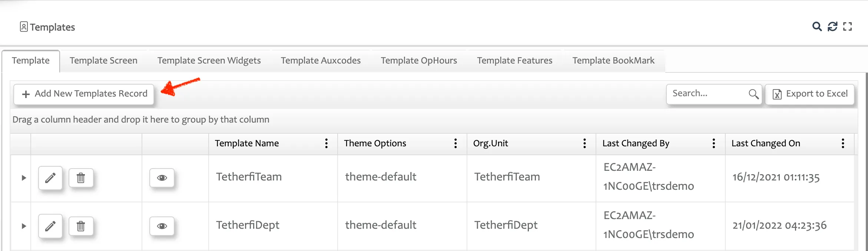Image resolution: width=868 pixels, height=251 pixels.
Task: Click the search magnifier icon in header
Action: coord(817,27)
